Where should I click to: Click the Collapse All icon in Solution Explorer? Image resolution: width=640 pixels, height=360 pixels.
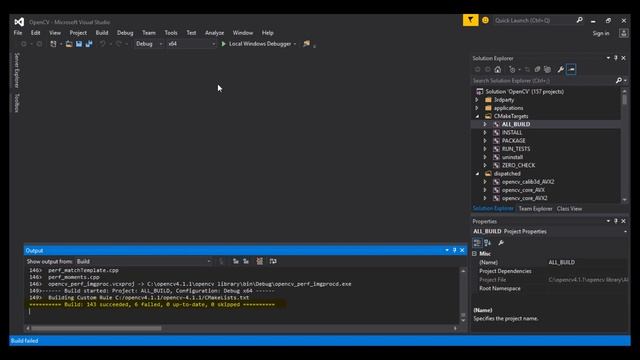pyautogui.click(x=537, y=69)
